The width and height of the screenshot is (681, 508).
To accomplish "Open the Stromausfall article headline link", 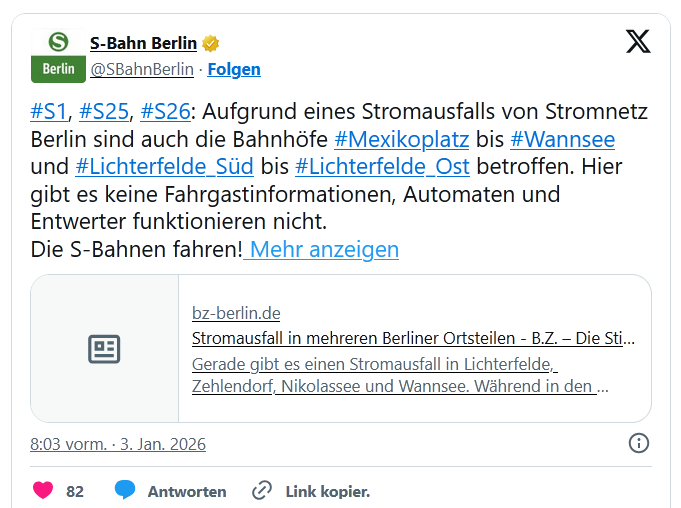I will click(412, 338).
